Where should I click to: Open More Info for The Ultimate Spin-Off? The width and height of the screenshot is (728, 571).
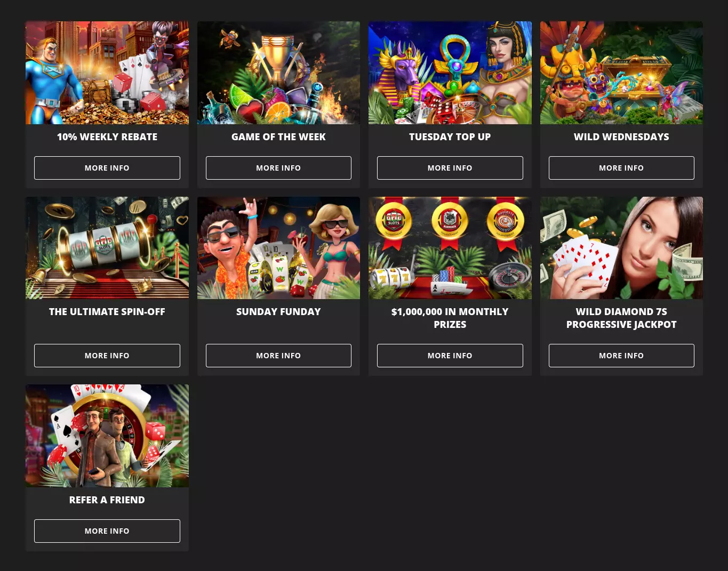coord(107,356)
